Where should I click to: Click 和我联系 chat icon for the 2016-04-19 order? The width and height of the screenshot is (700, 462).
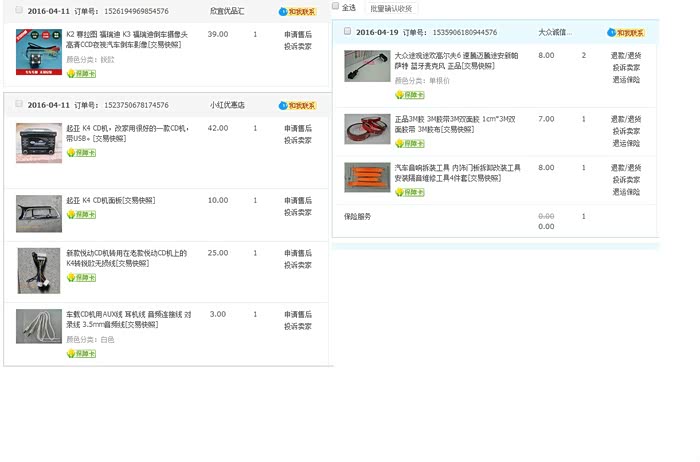626,32
